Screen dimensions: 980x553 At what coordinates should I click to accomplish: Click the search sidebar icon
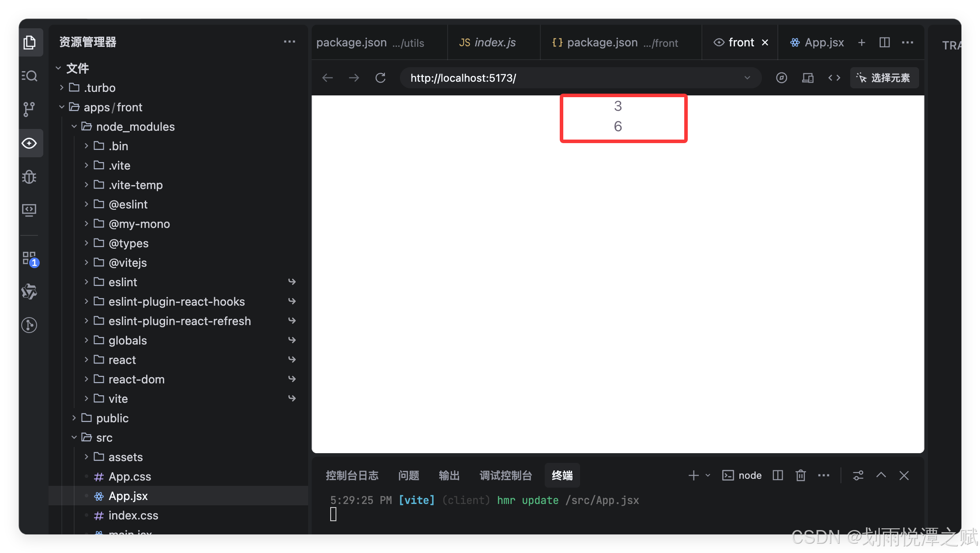pyautogui.click(x=29, y=76)
